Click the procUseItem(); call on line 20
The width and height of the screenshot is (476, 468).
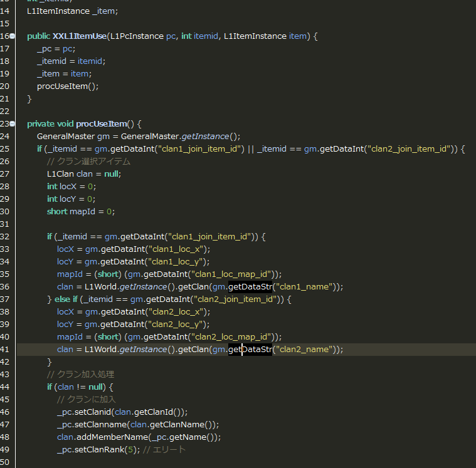pyautogui.click(x=68, y=86)
